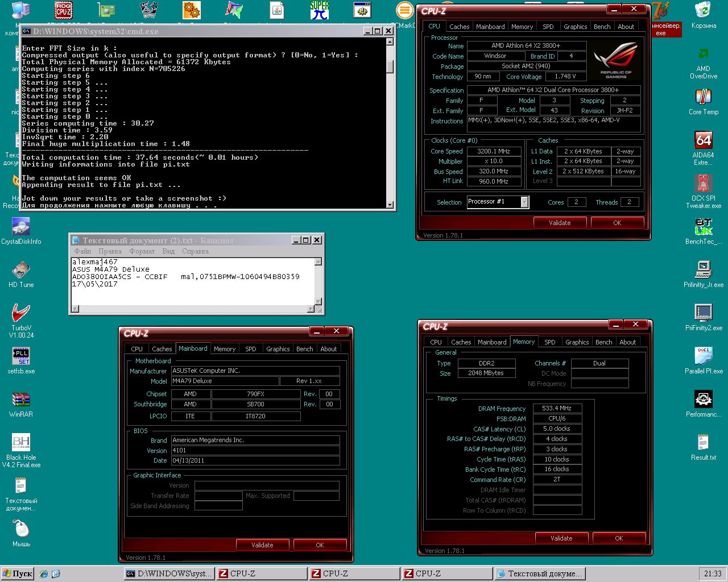
Task: Activate the cmd.exe taskbar button
Action: [x=169, y=573]
